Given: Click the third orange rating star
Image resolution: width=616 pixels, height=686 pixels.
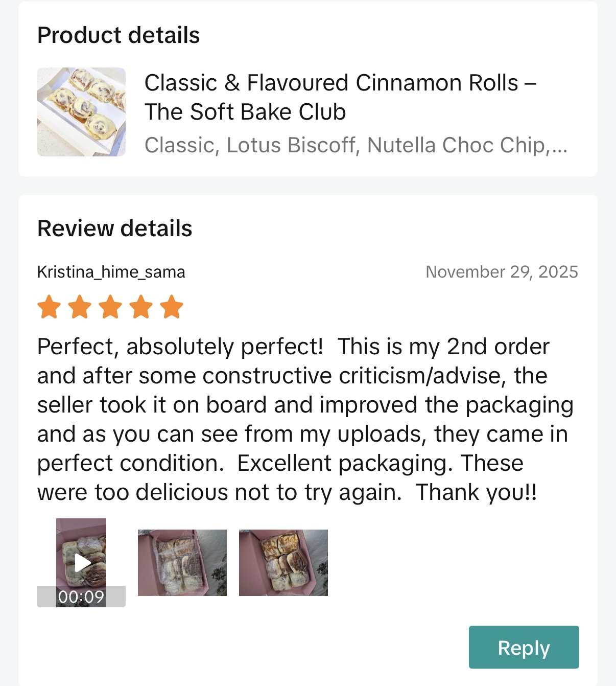Looking at the screenshot, I should (111, 307).
